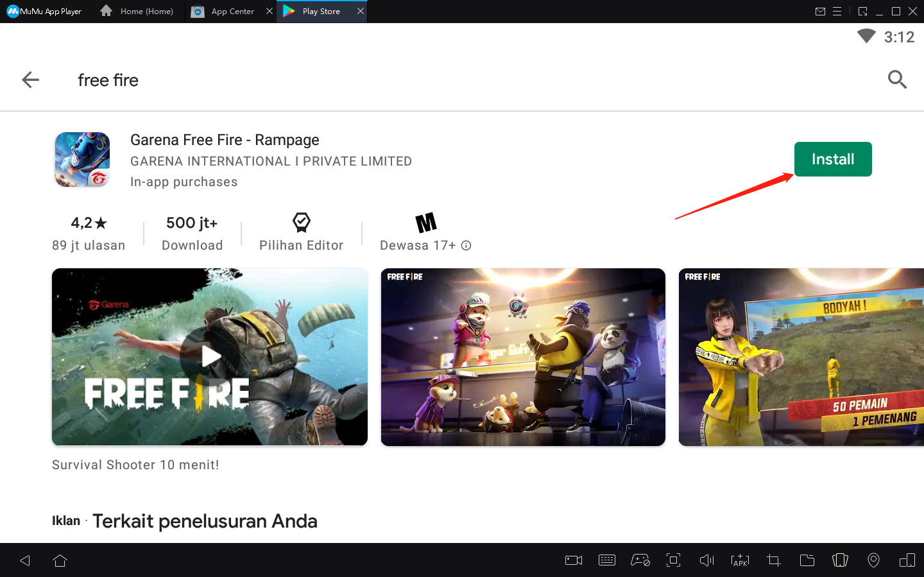Click 'In-app purchases' label
Screen dimensions: 924x577
pos(184,182)
